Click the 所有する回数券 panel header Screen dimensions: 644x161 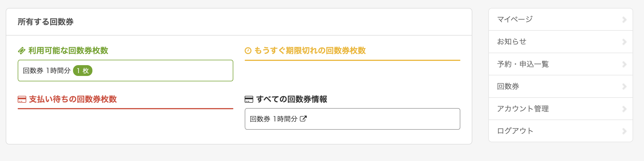(x=46, y=22)
